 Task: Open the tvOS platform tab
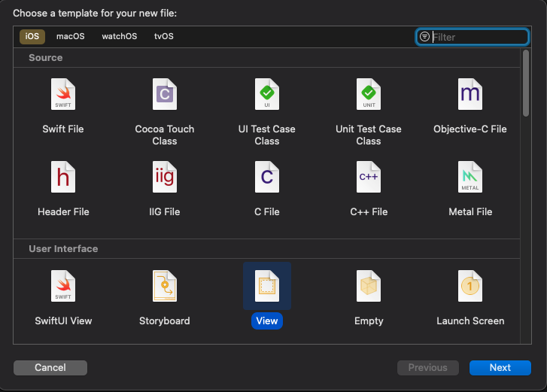[164, 36]
